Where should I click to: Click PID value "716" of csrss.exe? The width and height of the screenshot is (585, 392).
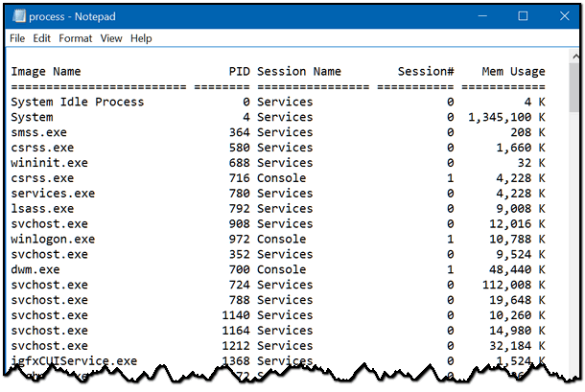(x=240, y=178)
